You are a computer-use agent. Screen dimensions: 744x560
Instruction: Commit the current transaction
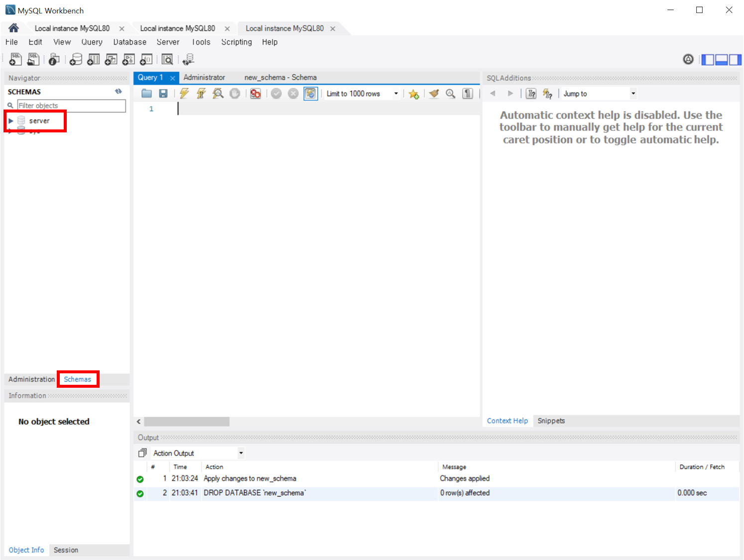pyautogui.click(x=276, y=94)
